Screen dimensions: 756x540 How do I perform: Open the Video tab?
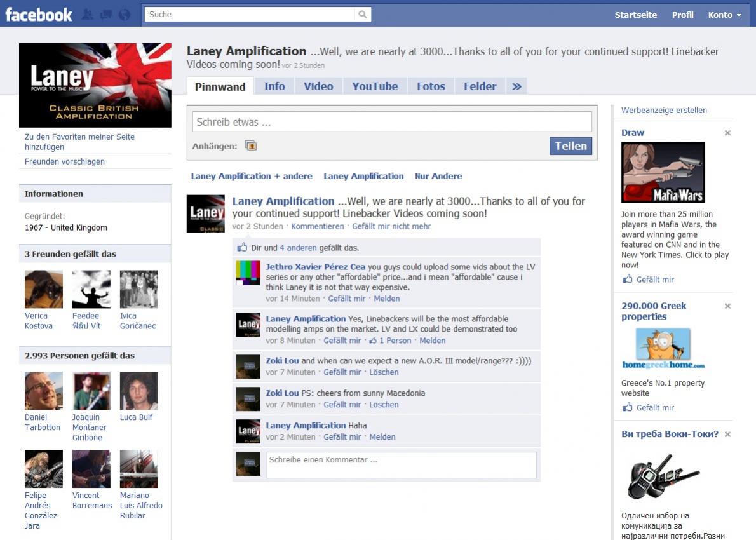(318, 86)
